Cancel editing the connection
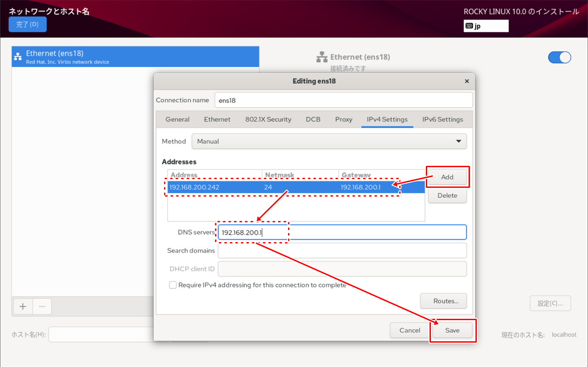 410,330
